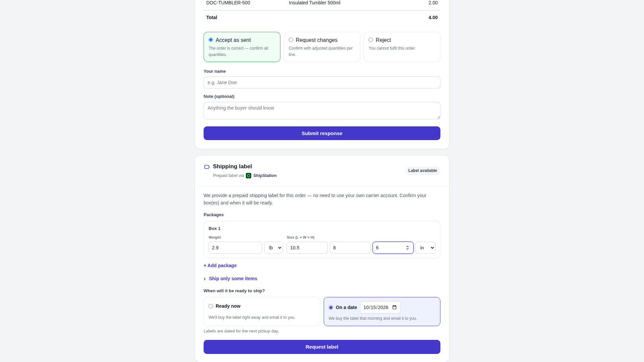
Task: Open the date picker calendar icon
Action: tap(394, 307)
